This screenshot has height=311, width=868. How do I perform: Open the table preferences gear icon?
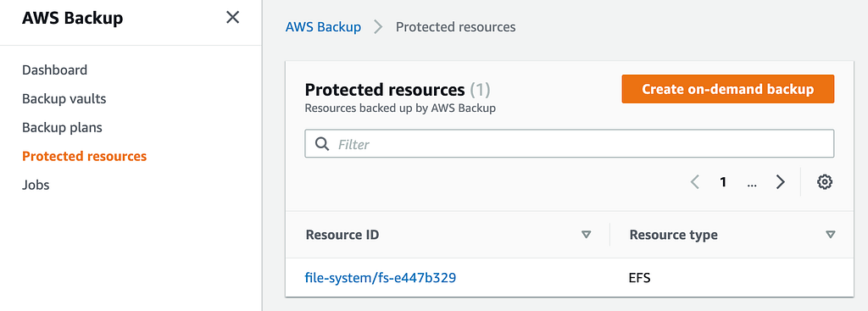point(825,182)
